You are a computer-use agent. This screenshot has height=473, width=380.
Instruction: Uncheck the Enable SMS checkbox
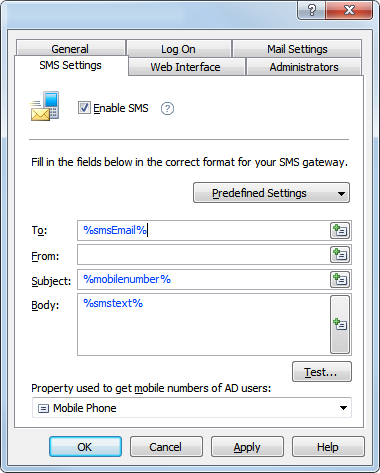coord(84,108)
